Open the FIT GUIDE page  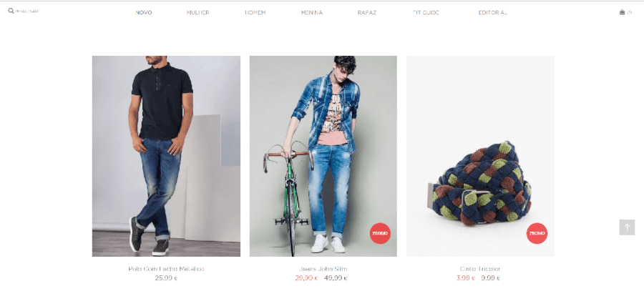tap(426, 13)
